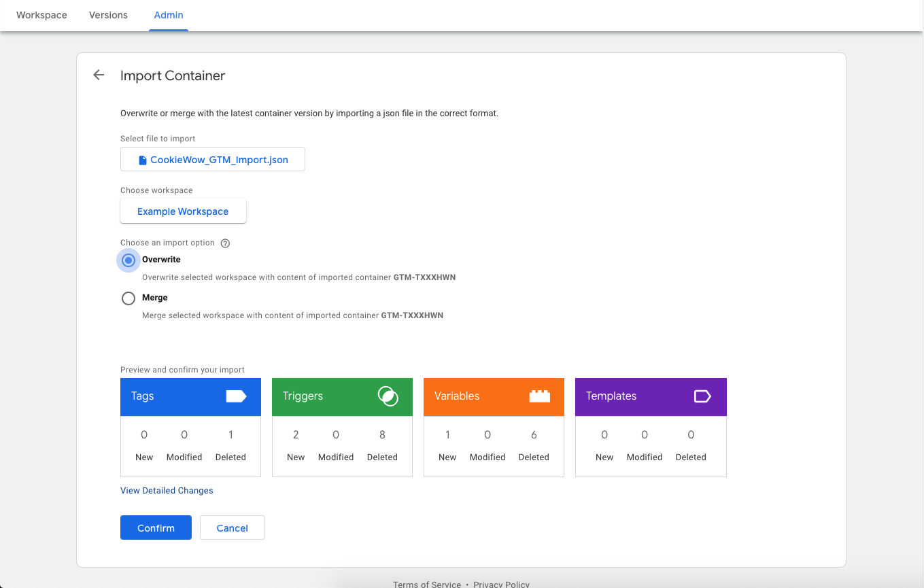Click the file icon beside CookieWow_GTM_Import.json
The image size is (924, 588).
(x=143, y=160)
